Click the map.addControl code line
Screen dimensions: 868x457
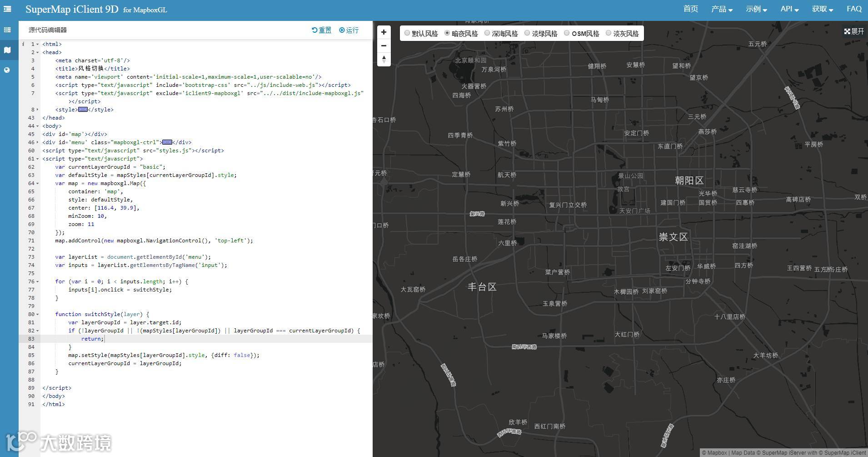[x=154, y=241]
